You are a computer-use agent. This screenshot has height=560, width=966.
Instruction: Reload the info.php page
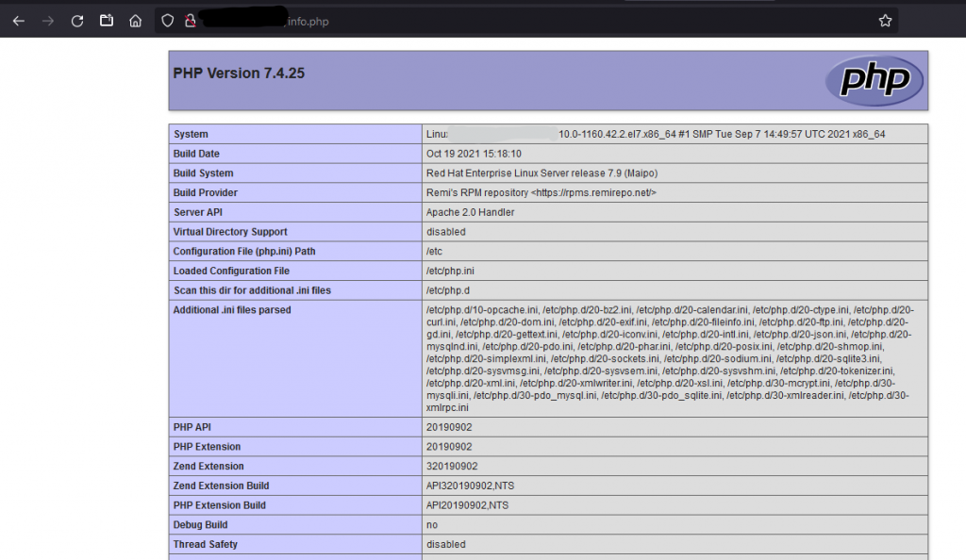pyautogui.click(x=77, y=21)
